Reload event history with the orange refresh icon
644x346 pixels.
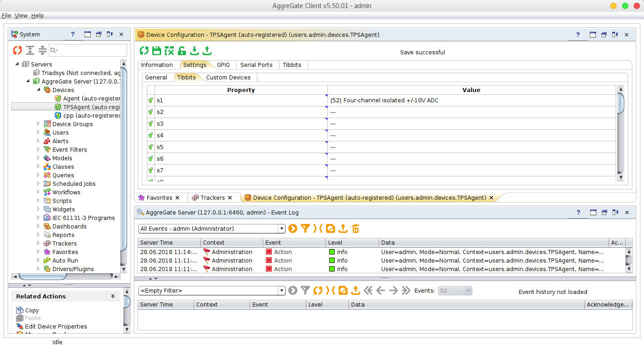(318, 290)
